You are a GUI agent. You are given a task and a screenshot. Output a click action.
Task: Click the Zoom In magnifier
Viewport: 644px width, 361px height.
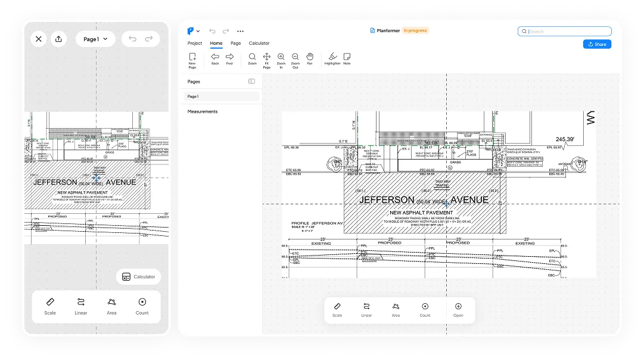click(281, 58)
